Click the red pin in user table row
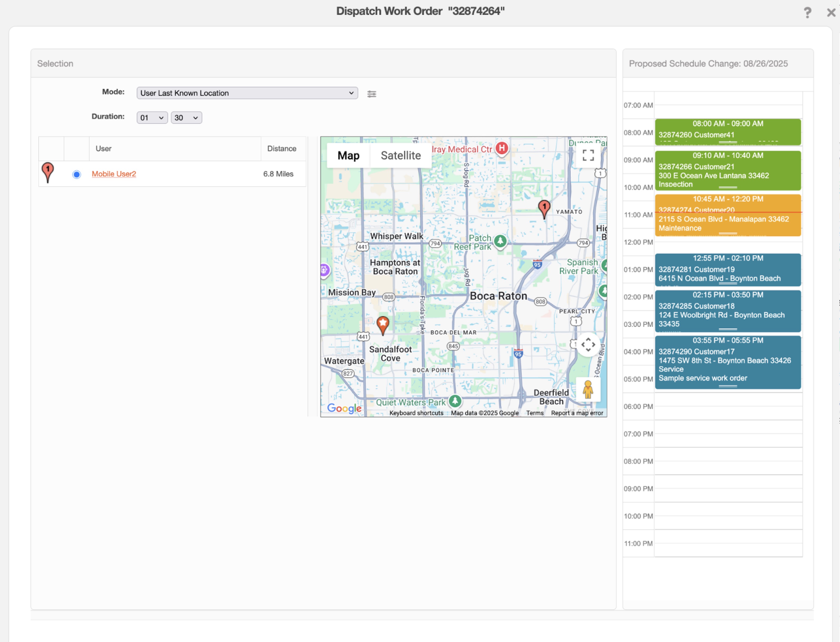The height and width of the screenshot is (642, 840). 48,172
